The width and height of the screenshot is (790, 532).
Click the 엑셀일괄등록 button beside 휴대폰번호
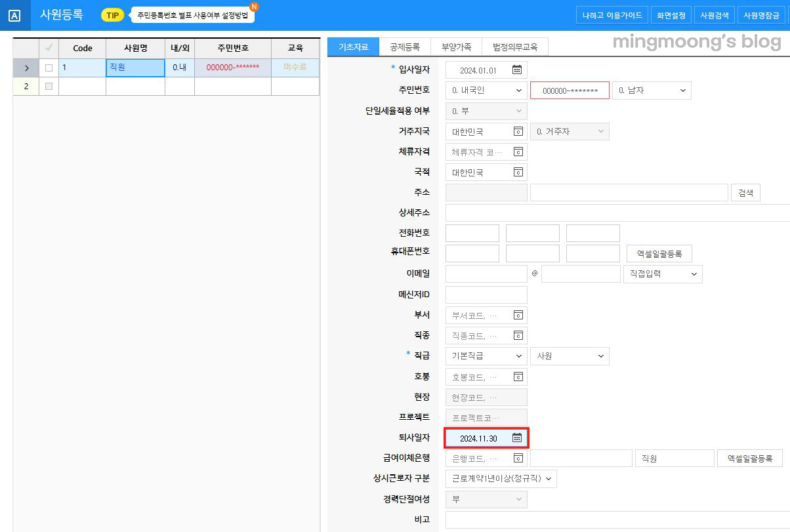click(658, 253)
